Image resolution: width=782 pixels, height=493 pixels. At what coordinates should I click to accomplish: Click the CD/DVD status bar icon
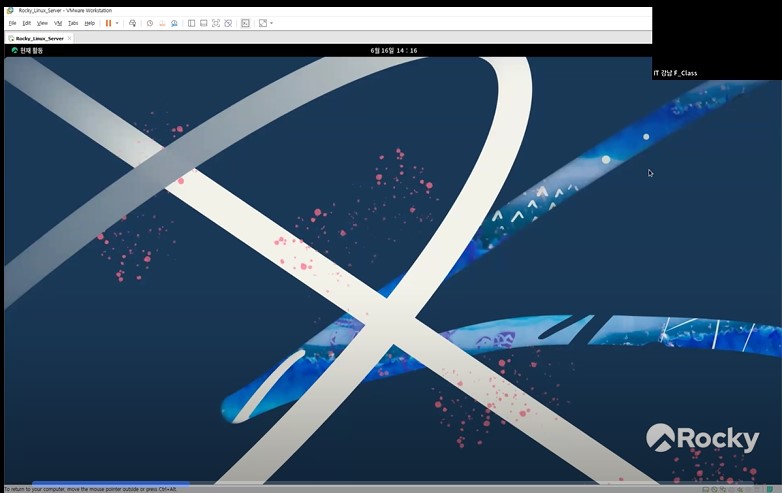click(714, 490)
